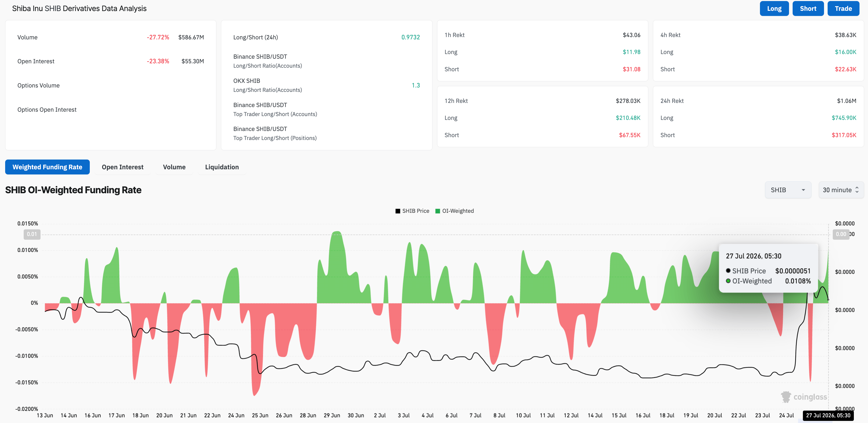868x423 pixels.
Task: Switch to the Open Interest tab
Action: pos(123,167)
